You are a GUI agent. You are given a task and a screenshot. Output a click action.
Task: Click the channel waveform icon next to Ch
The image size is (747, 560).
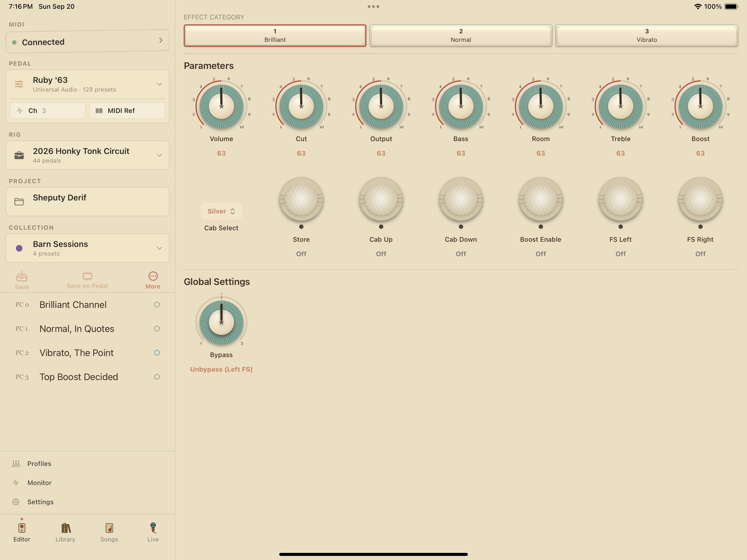pyautogui.click(x=20, y=111)
